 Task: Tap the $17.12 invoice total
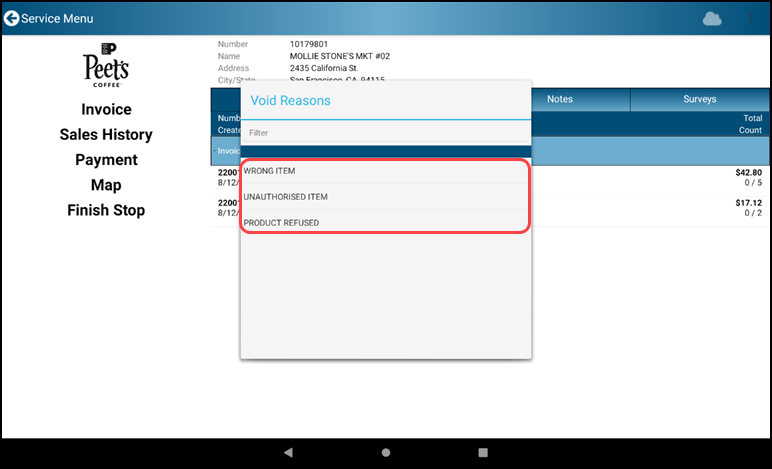pyautogui.click(x=748, y=203)
